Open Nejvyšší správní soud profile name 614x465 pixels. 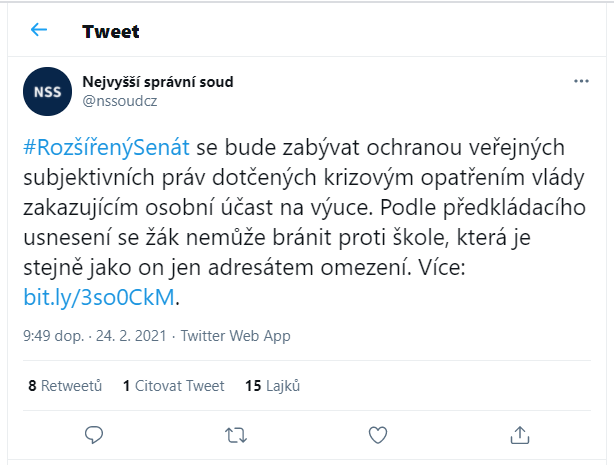point(158,82)
